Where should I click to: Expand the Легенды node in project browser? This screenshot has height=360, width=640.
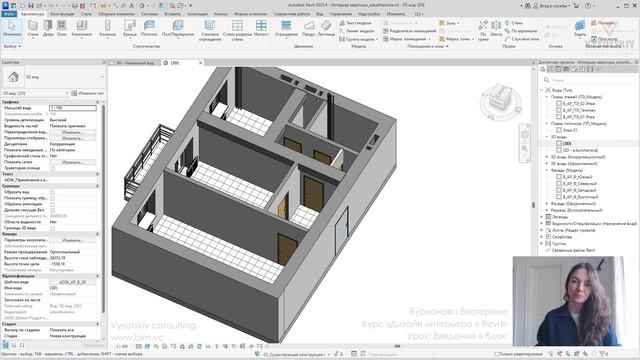(542, 217)
